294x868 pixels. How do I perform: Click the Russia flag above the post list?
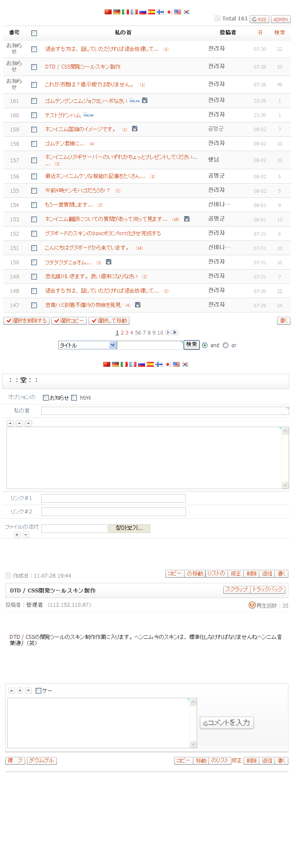(143, 12)
